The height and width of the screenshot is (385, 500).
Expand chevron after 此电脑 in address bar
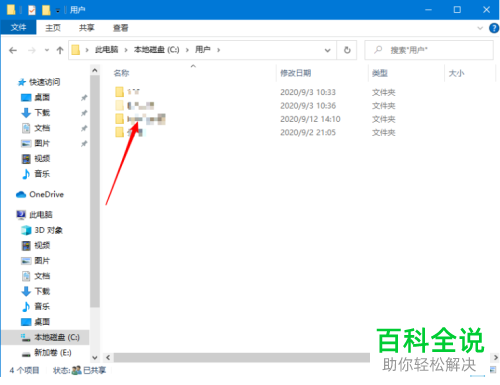click(x=126, y=50)
